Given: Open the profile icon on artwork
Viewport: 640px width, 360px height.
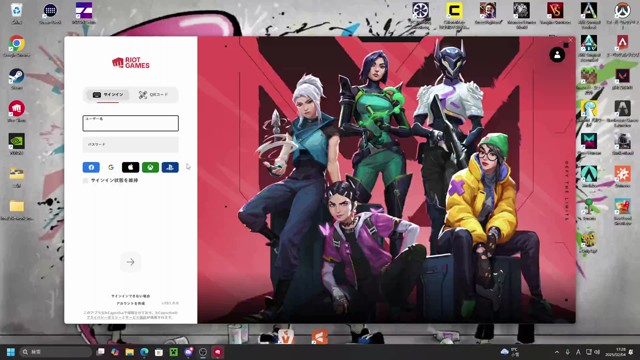Looking at the screenshot, I should [x=557, y=55].
